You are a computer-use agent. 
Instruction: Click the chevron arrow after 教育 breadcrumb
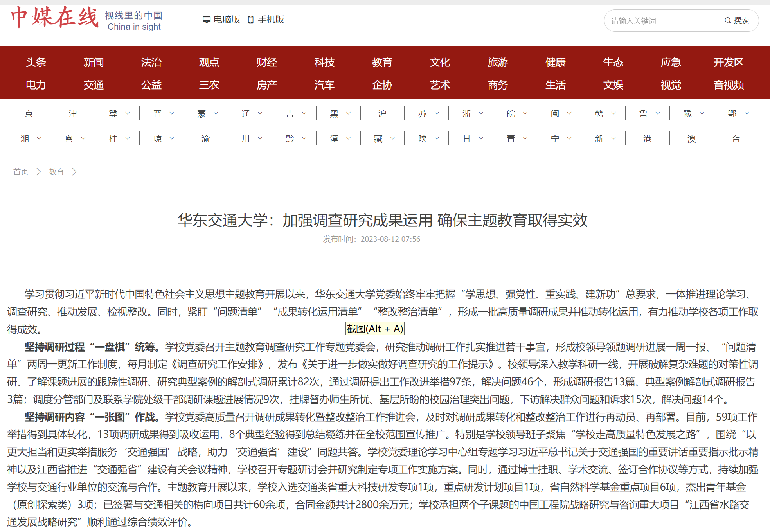74,172
